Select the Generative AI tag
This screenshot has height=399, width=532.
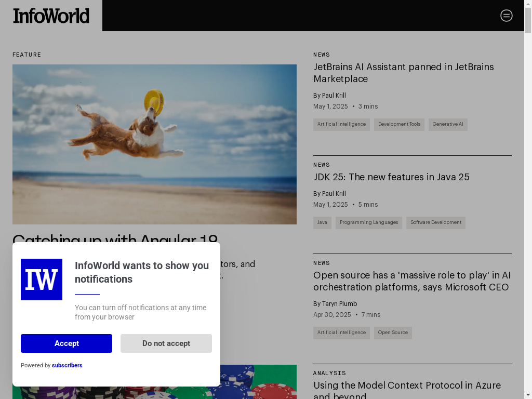coord(447,125)
